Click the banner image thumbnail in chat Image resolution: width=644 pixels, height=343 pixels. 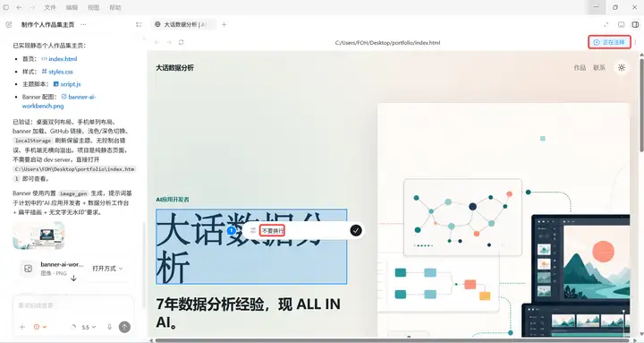[39, 236]
